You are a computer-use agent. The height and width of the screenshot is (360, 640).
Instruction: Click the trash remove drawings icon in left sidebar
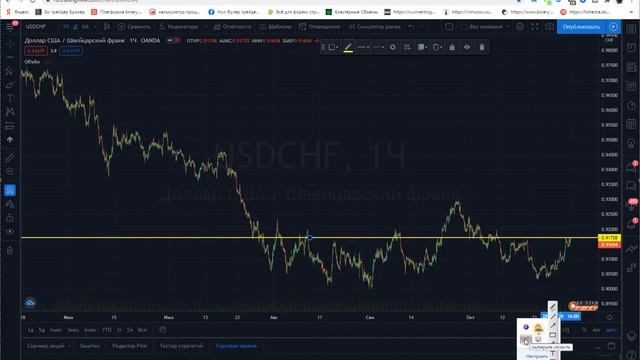click(x=10, y=251)
